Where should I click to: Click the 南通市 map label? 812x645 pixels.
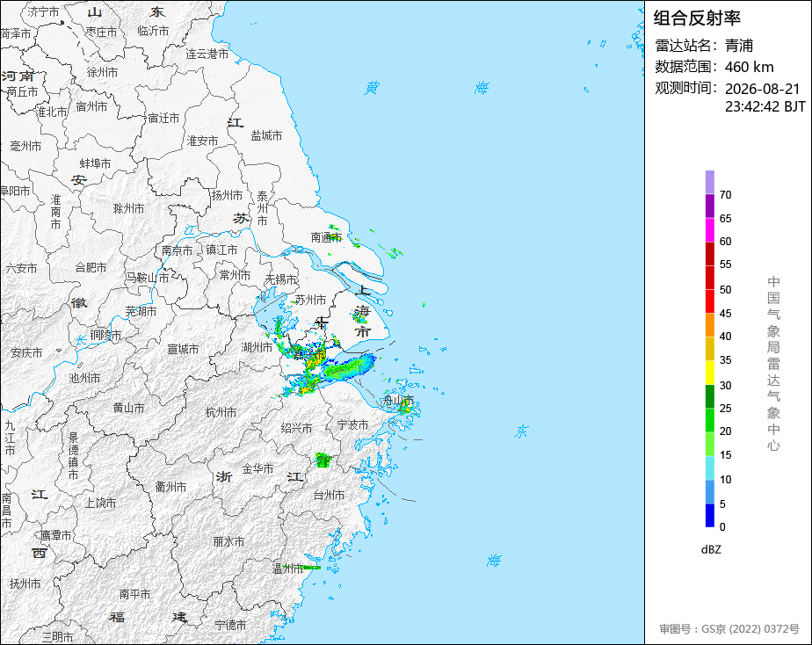[326, 237]
